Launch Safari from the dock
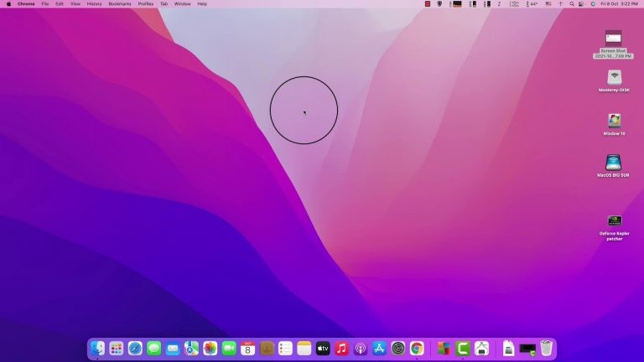 (135, 349)
